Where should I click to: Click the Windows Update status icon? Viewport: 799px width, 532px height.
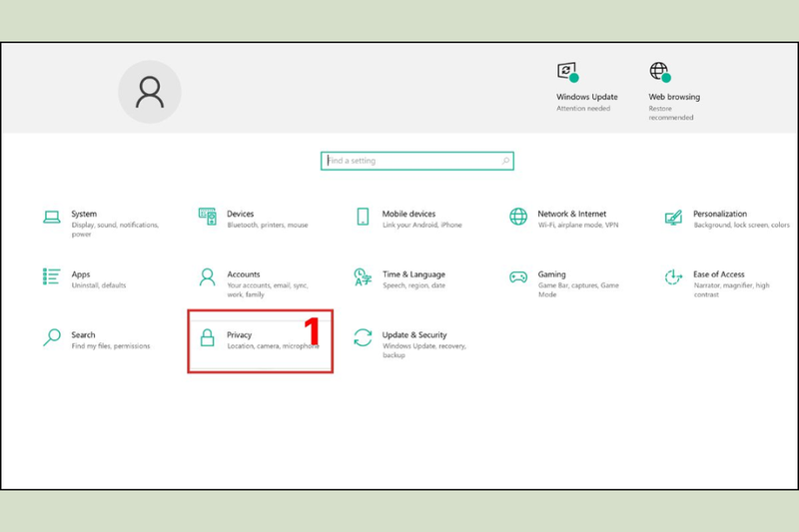pos(568,72)
